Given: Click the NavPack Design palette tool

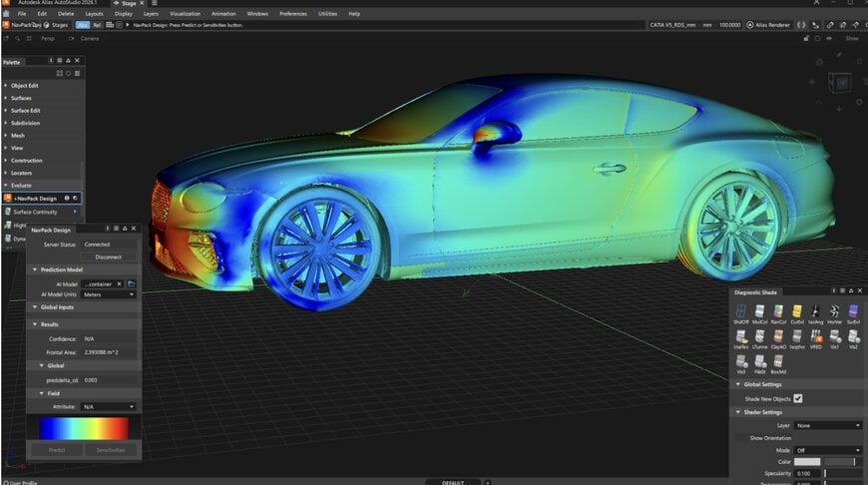Looking at the screenshot, I should click(42, 199).
